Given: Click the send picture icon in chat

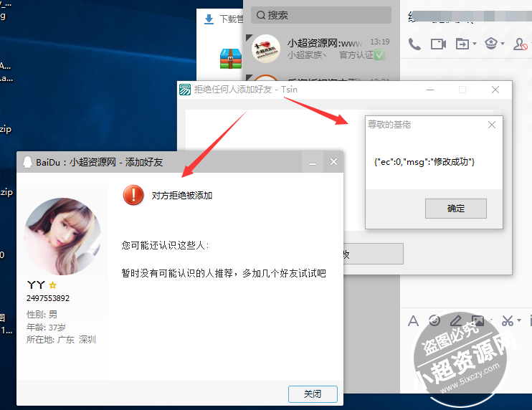Looking at the screenshot, I should pos(478,320).
